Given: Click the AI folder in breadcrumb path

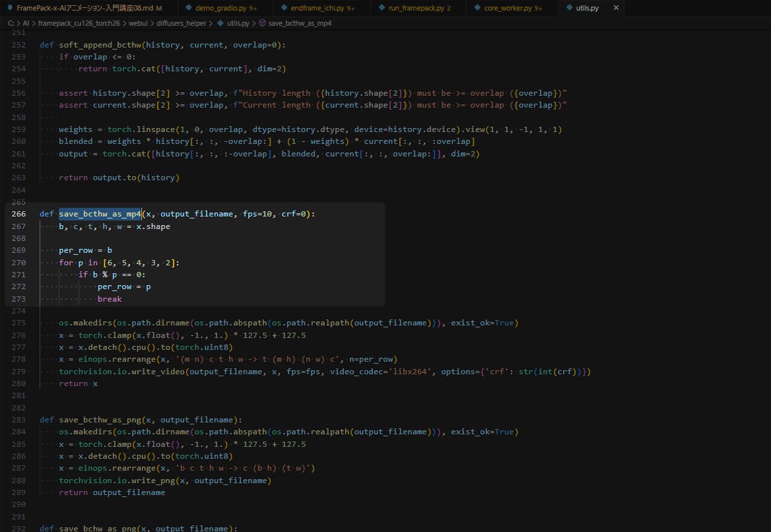Looking at the screenshot, I should pos(27,23).
